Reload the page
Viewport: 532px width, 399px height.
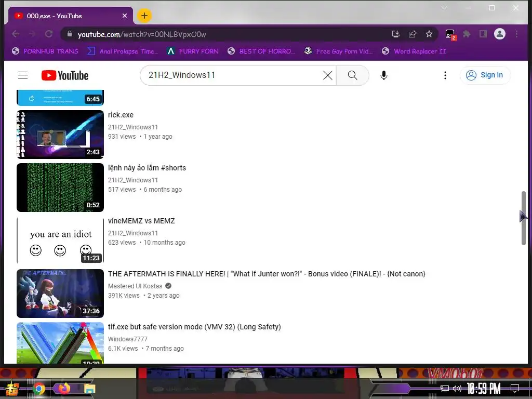point(49,34)
